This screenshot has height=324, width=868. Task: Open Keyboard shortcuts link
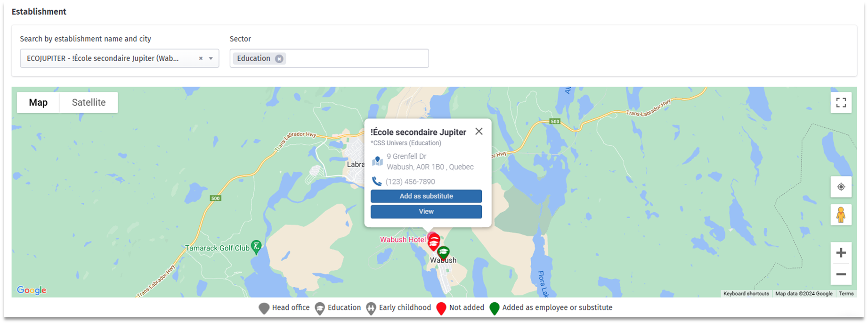point(746,293)
